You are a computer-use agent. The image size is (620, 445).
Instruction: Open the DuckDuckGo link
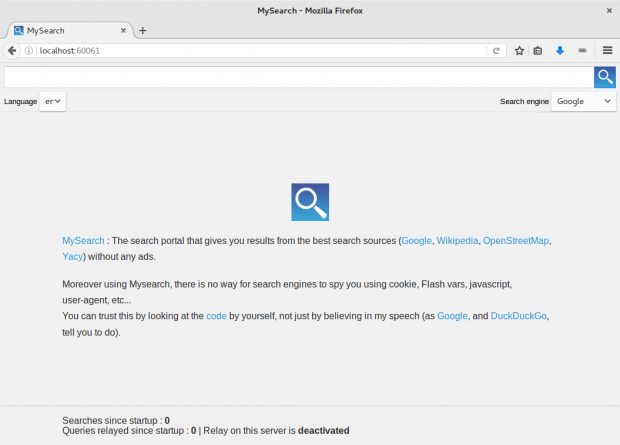[x=518, y=316]
